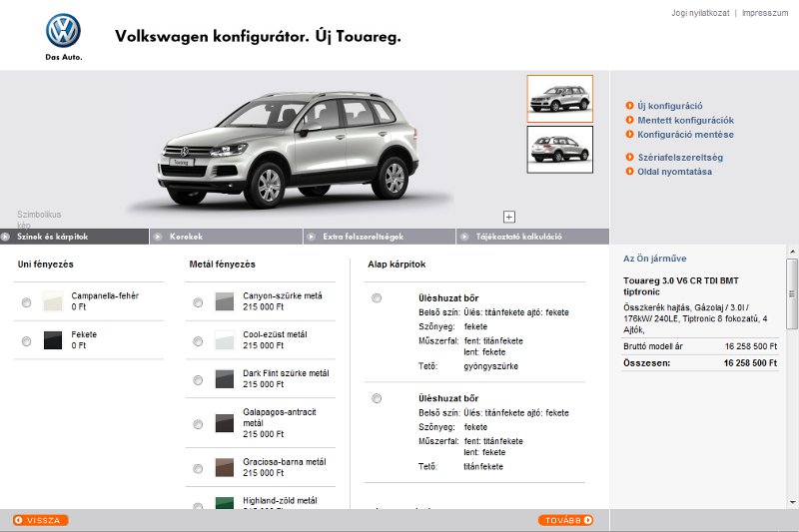The width and height of the screenshot is (799, 532).
Task: Show the rear view car thumbnail
Action: 559,149
